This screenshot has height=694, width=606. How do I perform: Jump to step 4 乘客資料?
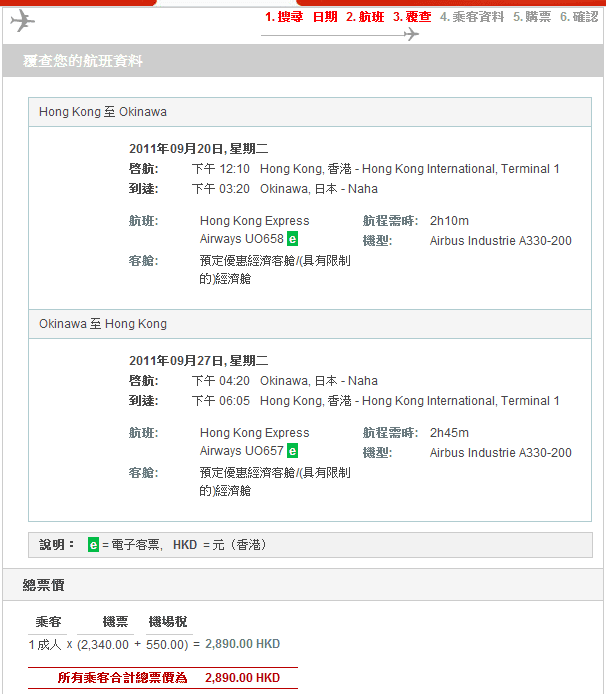coord(472,17)
